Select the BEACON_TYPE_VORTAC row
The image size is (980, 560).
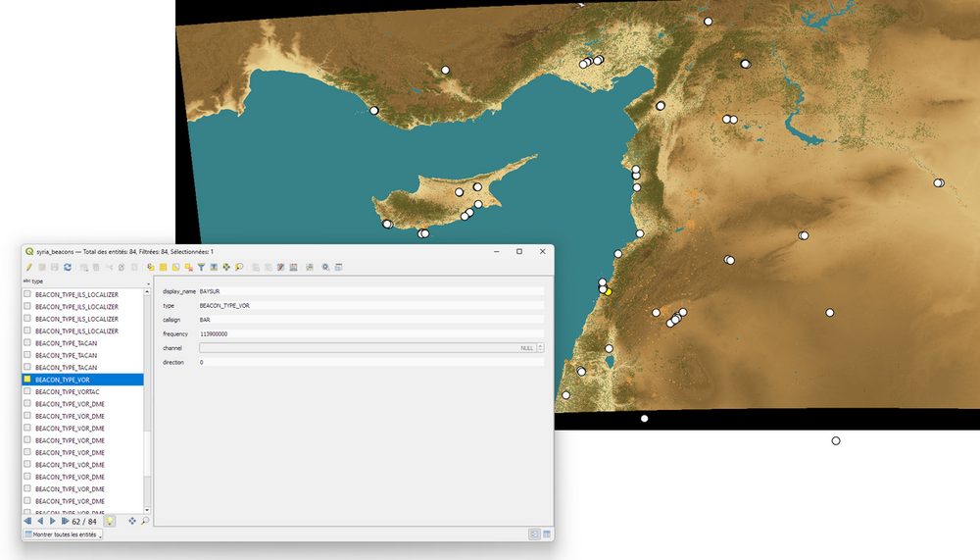pyautogui.click(x=83, y=391)
